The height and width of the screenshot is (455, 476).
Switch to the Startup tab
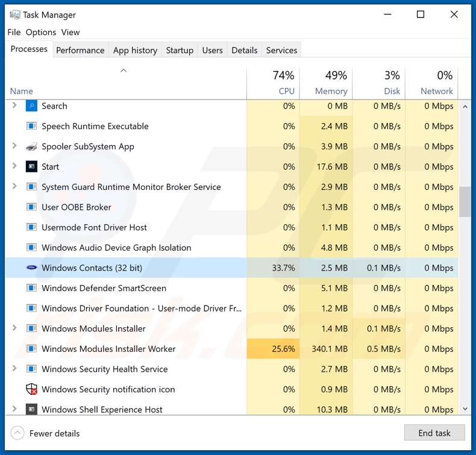180,50
